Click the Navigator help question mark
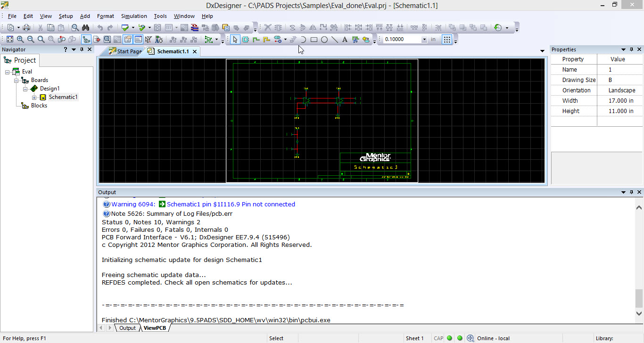This screenshot has height=343, width=644. pyautogui.click(x=66, y=49)
